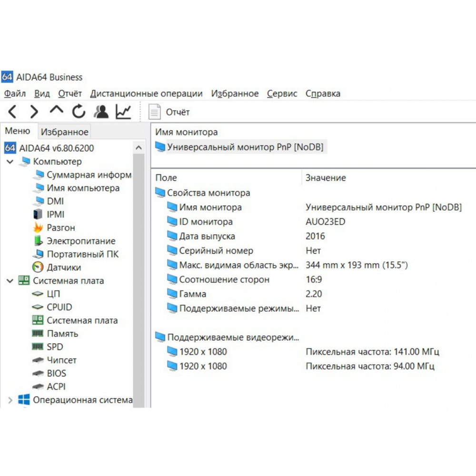Select Электропитание in the tree
This screenshot has width=476, height=476.
[x=74, y=241]
